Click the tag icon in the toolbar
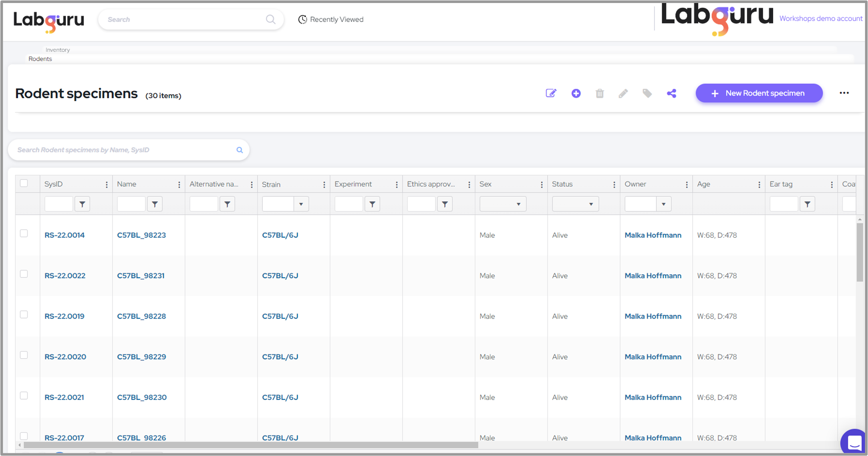The width and height of the screenshot is (868, 456). [x=647, y=93]
